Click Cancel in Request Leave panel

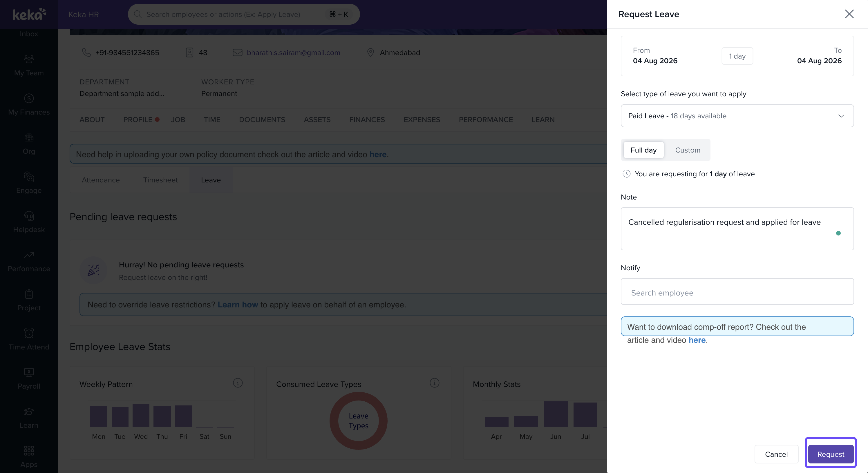click(776, 454)
